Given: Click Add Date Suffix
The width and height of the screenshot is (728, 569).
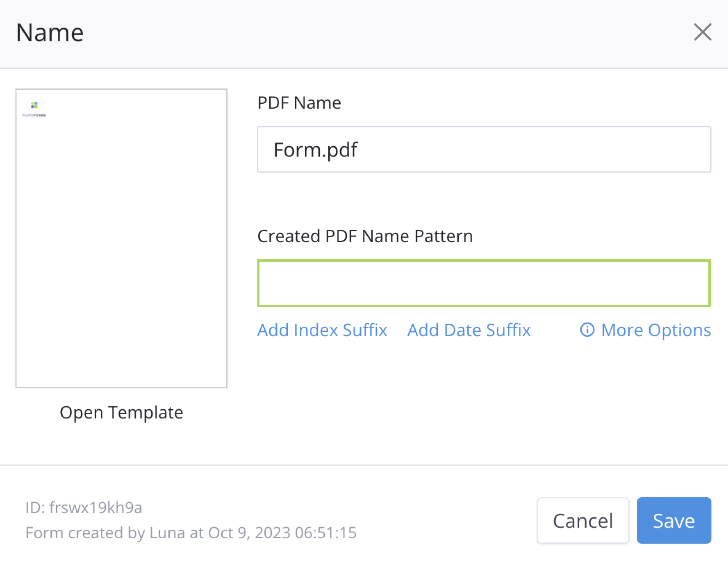Looking at the screenshot, I should click(x=469, y=330).
